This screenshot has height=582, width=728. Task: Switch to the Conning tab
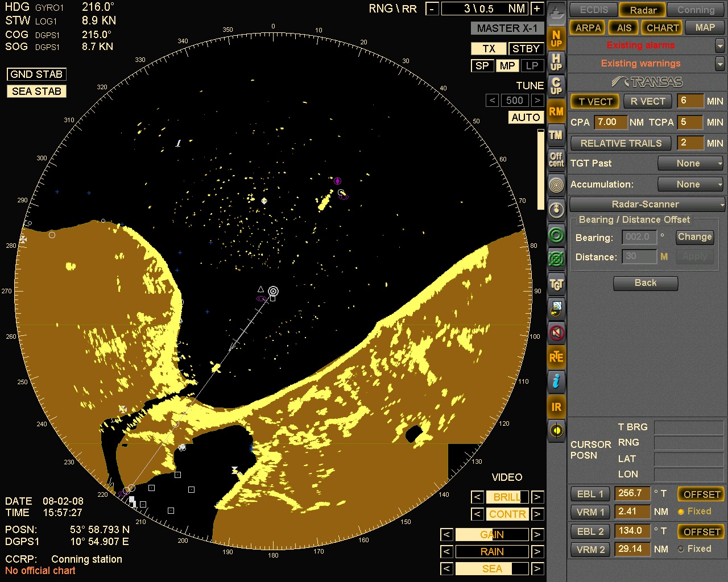click(x=695, y=10)
